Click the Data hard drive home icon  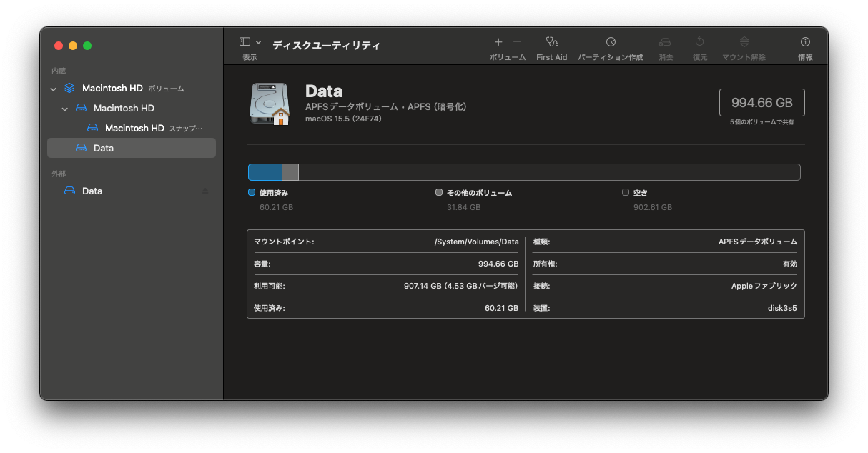pyautogui.click(x=270, y=104)
